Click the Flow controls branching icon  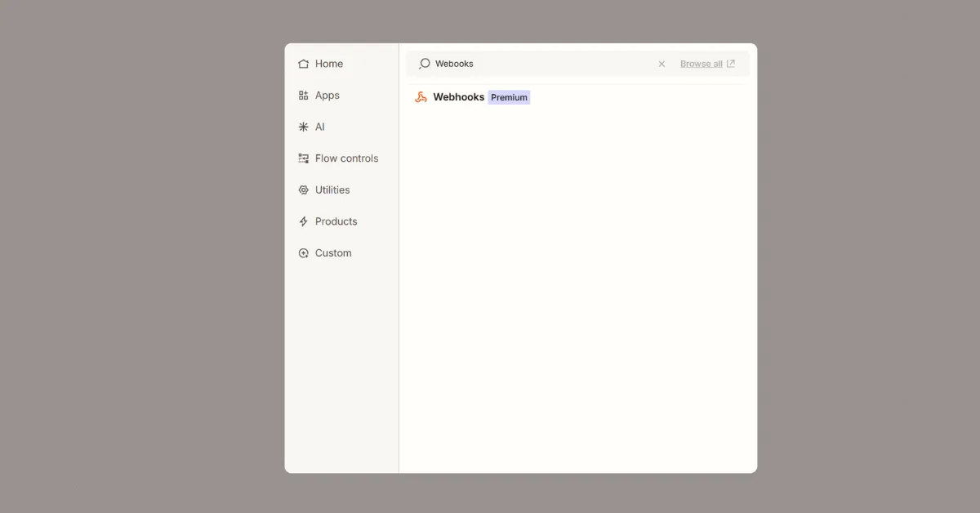(x=303, y=158)
